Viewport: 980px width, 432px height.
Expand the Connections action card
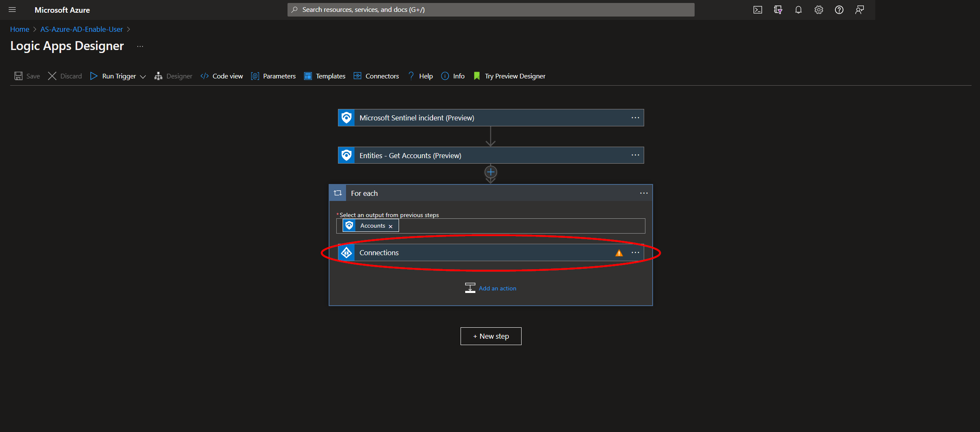click(491, 253)
